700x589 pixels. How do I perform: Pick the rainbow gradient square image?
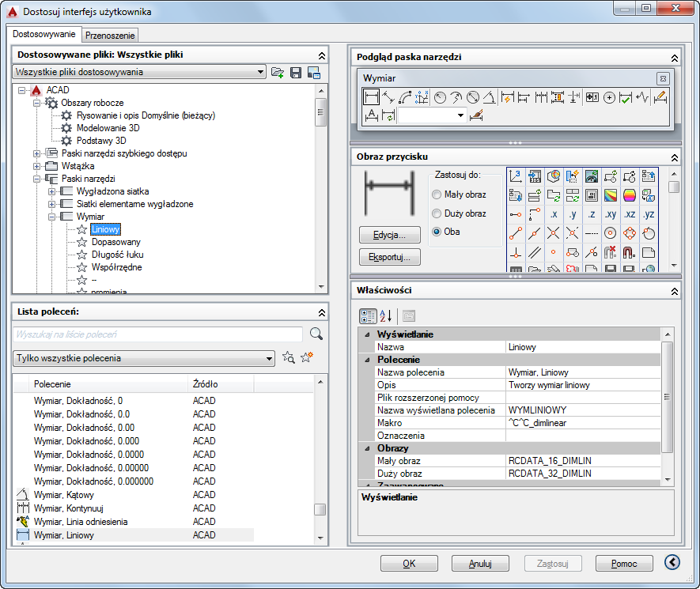[611, 195]
